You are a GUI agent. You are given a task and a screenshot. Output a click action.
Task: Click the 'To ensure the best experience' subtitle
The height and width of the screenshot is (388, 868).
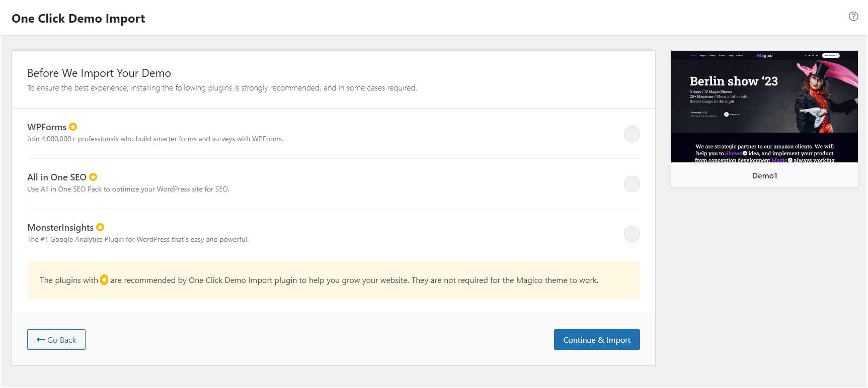(x=222, y=88)
